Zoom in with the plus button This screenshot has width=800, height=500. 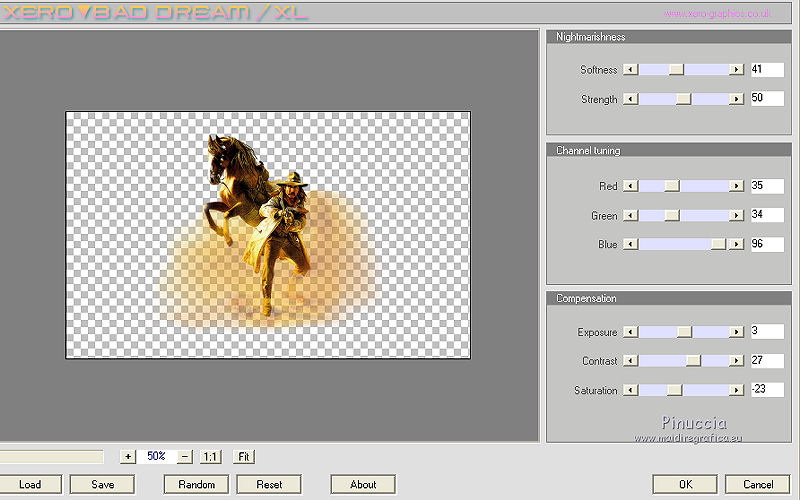128,457
